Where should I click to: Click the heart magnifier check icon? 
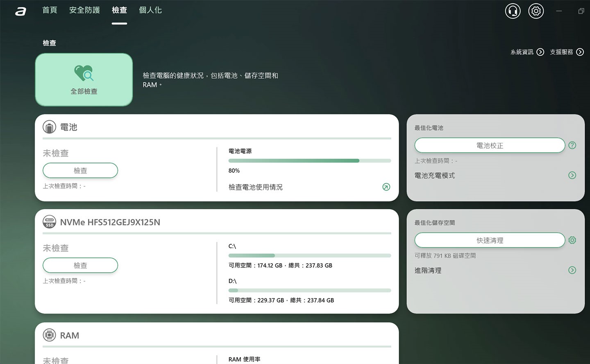[84, 73]
